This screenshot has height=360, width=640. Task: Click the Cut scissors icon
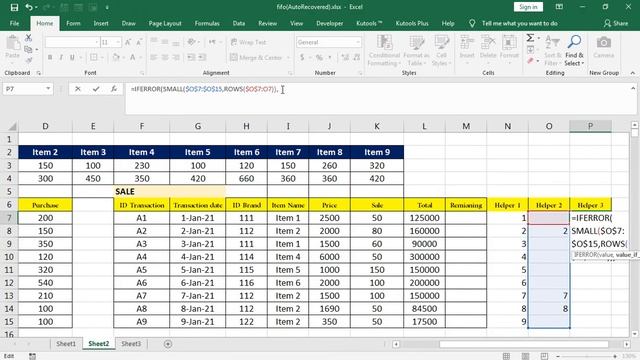click(x=28, y=38)
